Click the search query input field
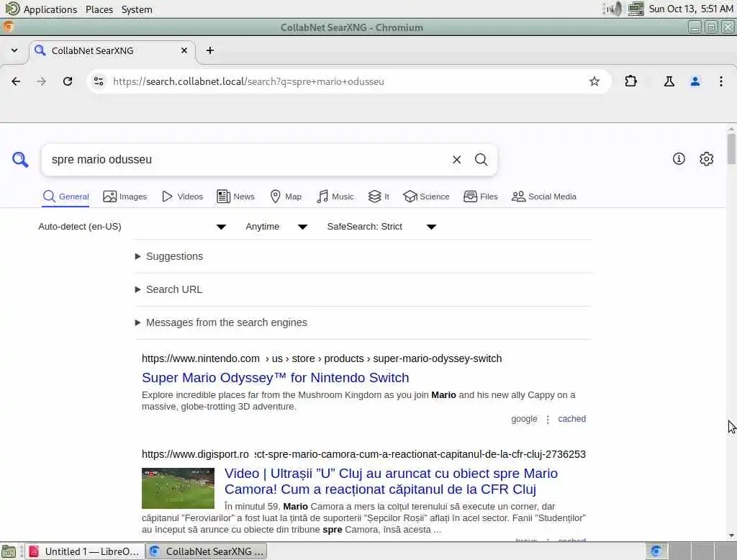The width and height of the screenshot is (737, 560). (249, 159)
